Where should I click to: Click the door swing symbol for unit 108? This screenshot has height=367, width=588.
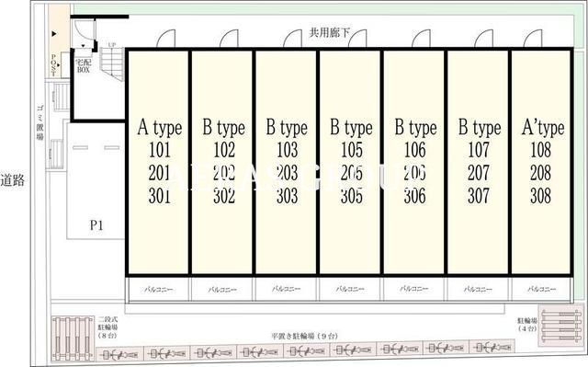(533, 39)
